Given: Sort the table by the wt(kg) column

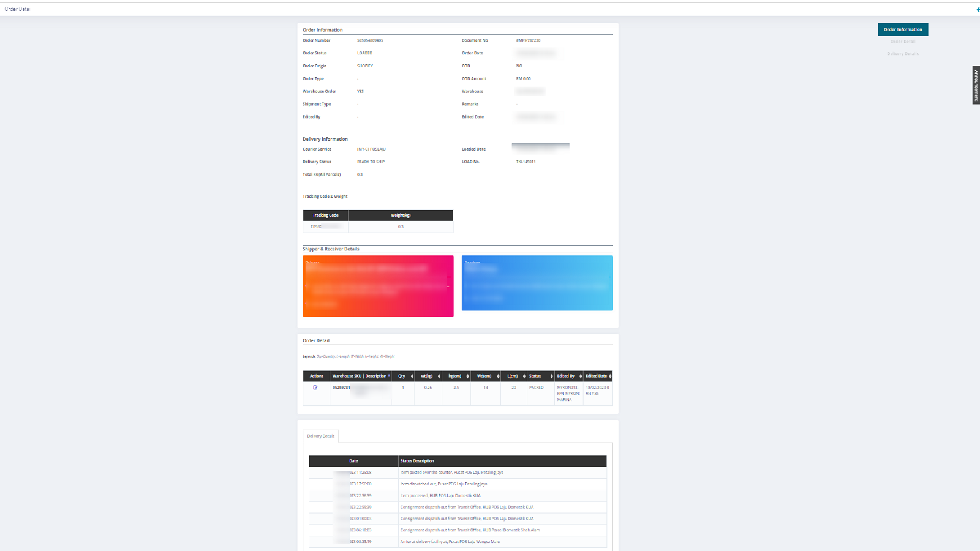Looking at the screenshot, I should [428, 376].
